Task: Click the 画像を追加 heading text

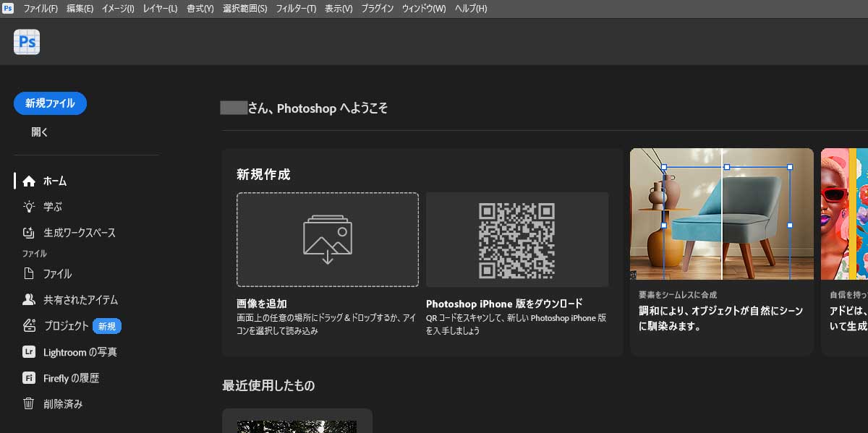Action: [262, 304]
